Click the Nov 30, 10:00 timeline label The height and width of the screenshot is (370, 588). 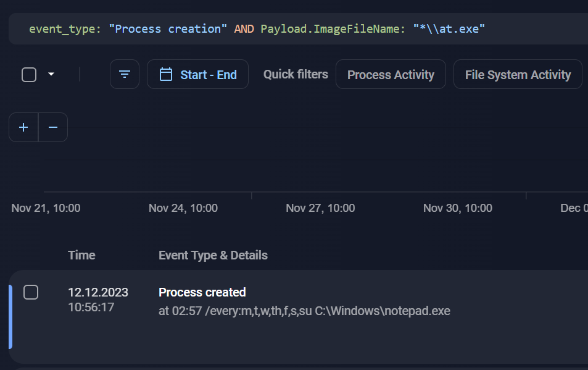[457, 208]
